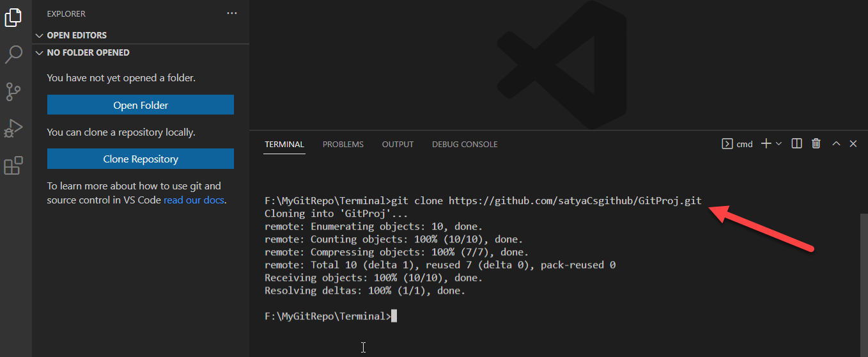Screen dimensions: 868x357
Task: Split the terminal pane
Action: [796, 144]
